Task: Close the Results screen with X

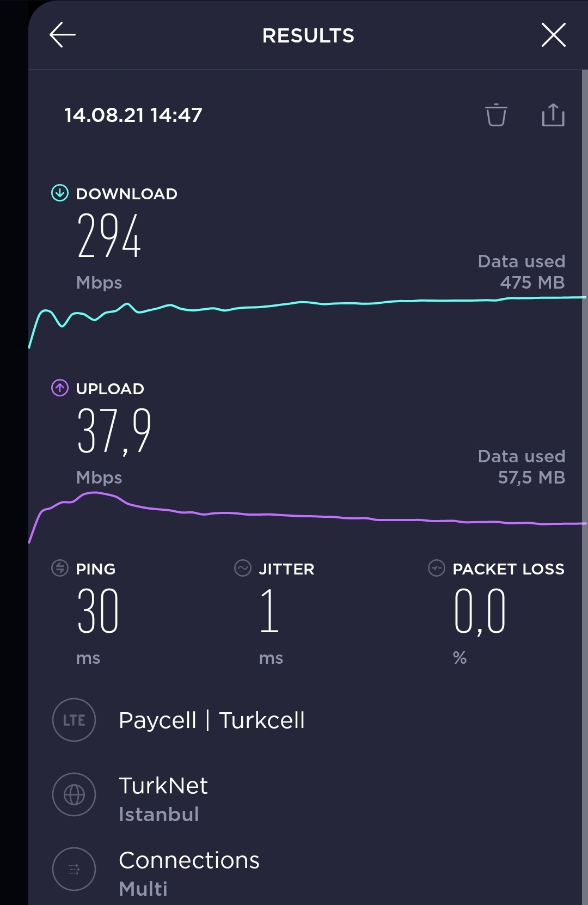Action: [554, 35]
